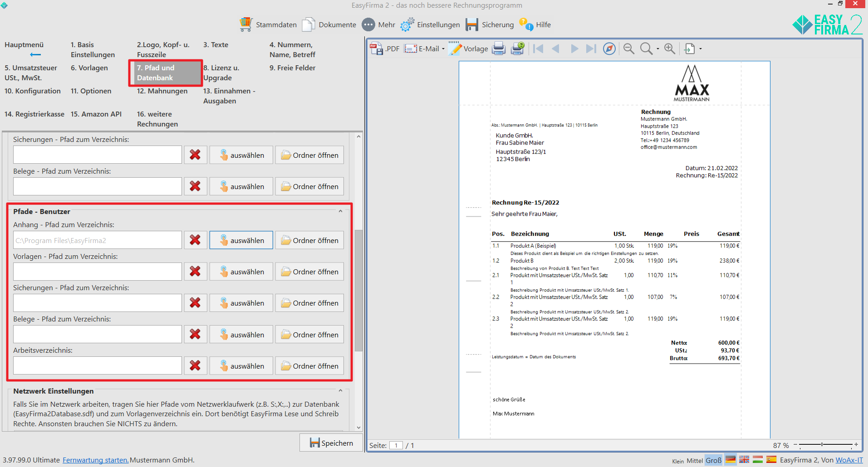The image size is (868, 467).
Task: Jump to last page of preview
Action: pyautogui.click(x=591, y=49)
